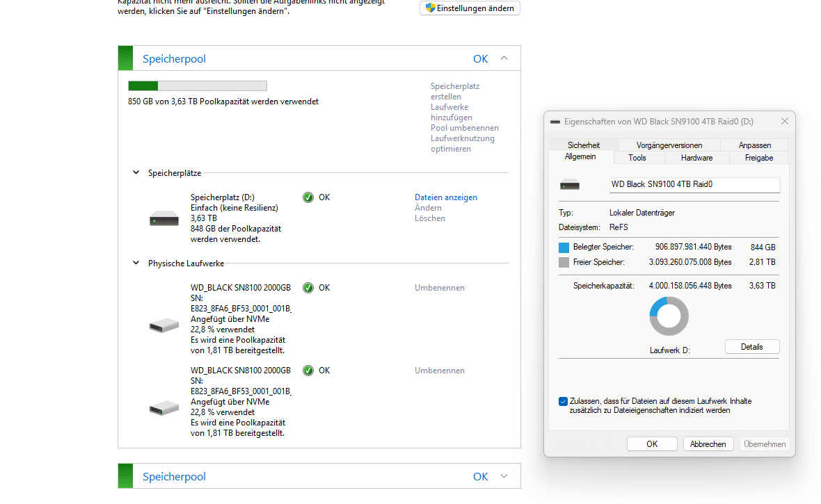The width and height of the screenshot is (821, 504).
Task: Click the Pool umbenennen link
Action: [x=465, y=128]
